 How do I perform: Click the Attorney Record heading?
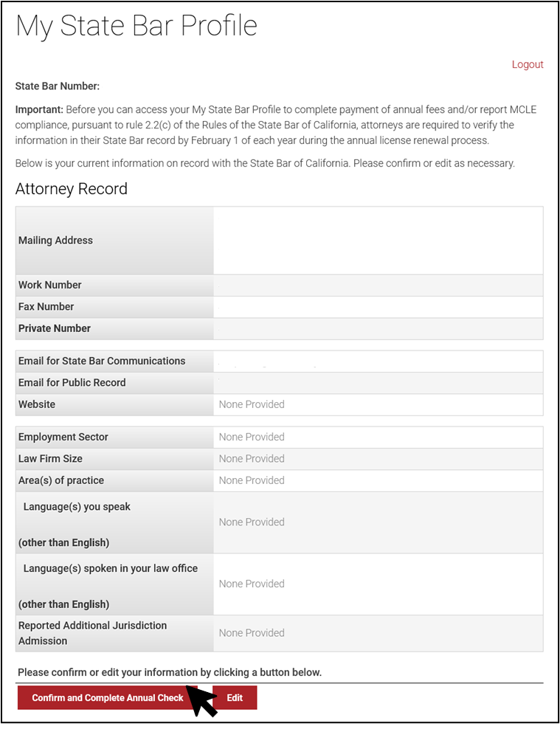click(x=71, y=189)
